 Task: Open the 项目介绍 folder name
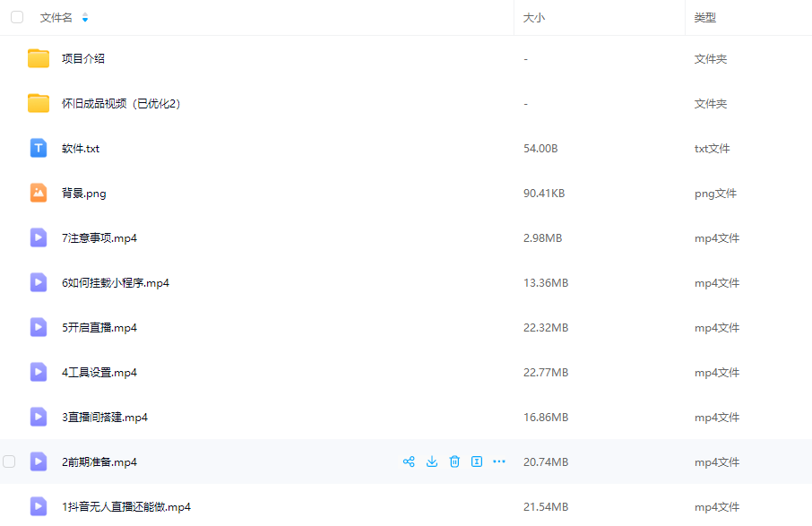83,58
